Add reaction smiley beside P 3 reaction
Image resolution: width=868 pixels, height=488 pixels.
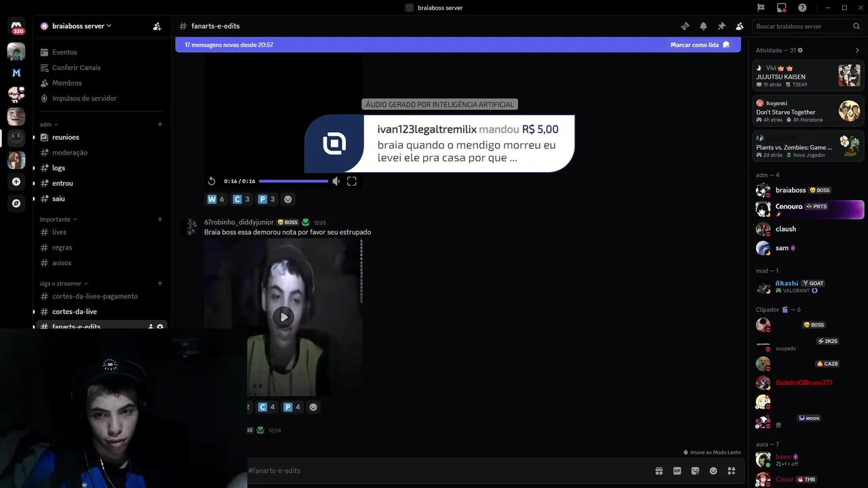(288, 199)
